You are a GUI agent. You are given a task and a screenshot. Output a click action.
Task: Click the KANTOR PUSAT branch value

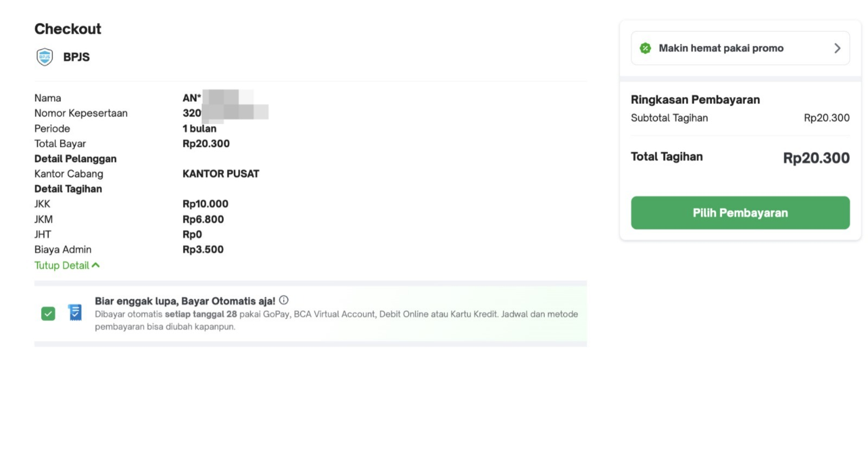(x=221, y=174)
